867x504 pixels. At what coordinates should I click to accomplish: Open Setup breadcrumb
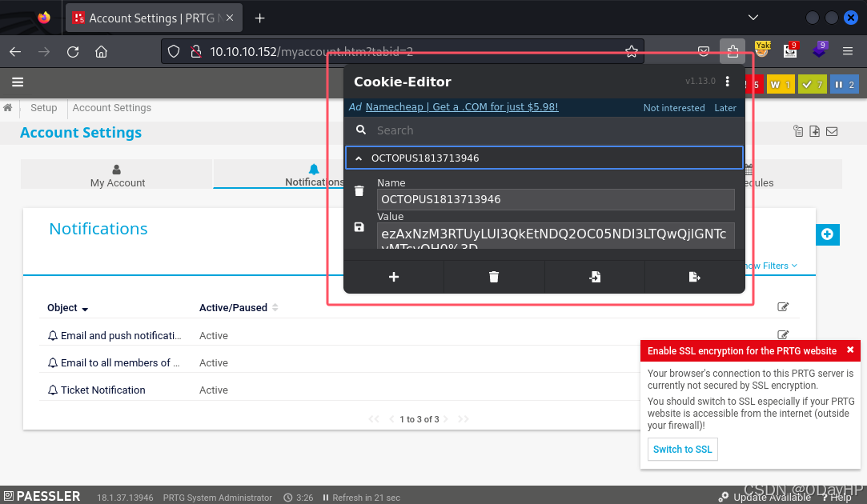point(44,108)
